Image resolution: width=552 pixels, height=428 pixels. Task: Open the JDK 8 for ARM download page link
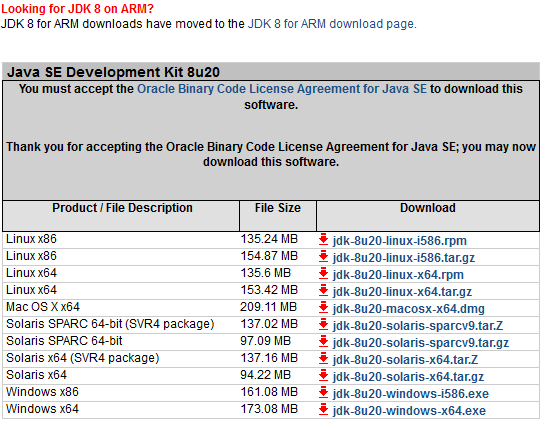coord(332,24)
